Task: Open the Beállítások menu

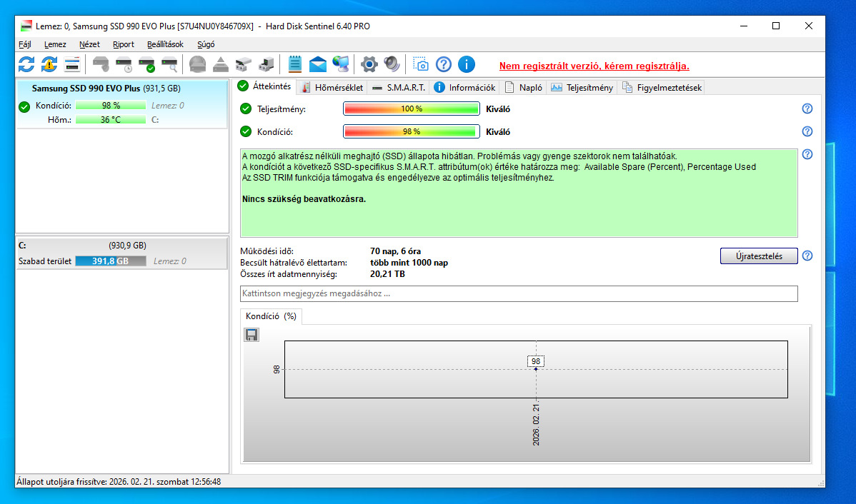Action: coord(166,44)
